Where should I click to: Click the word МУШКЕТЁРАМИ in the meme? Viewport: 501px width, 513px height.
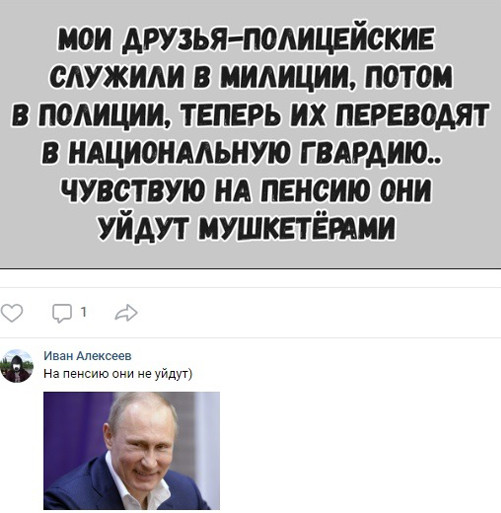coord(297,228)
